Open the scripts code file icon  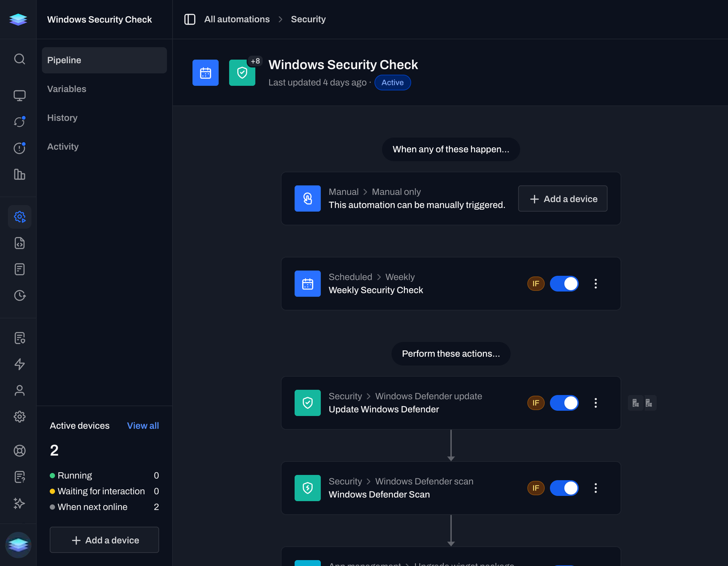pyautogui.click(x=19, y=243)
